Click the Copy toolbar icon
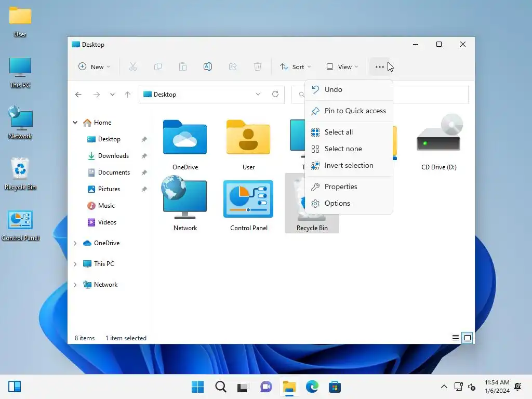The height and width of the screenshot is (399, 532). (x=158, y=67)
